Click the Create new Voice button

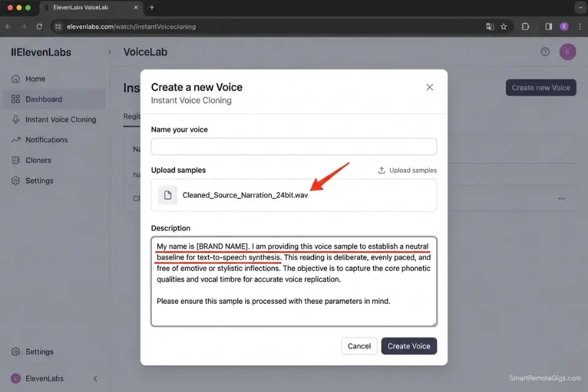click(x=541, y=88)
